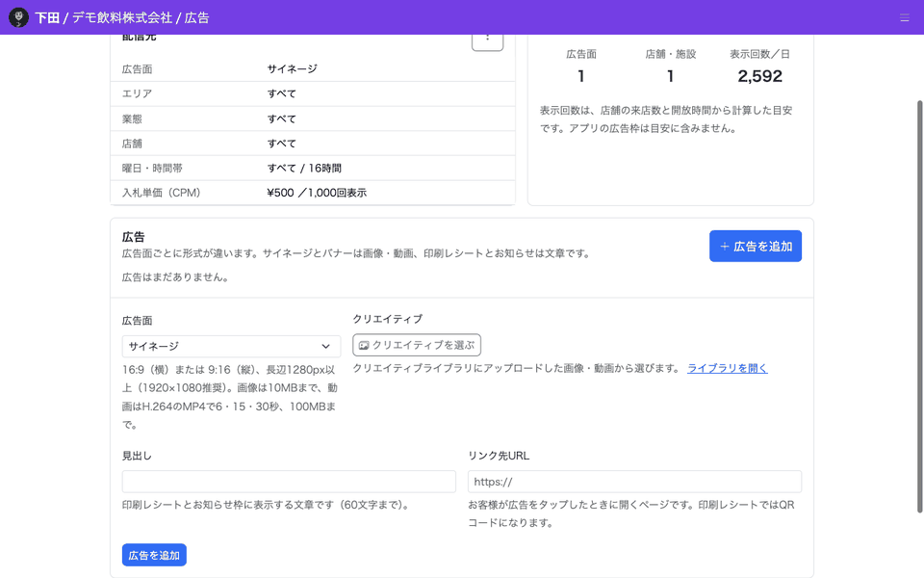
Task: Click the 業態 row value すべて
Action: tap(282, 118)
